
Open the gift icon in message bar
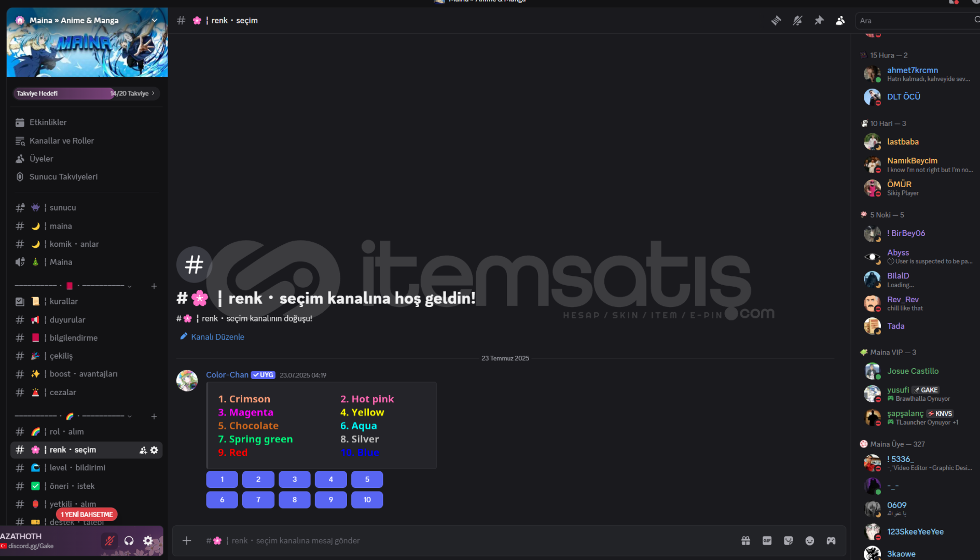tap(746, 541)
